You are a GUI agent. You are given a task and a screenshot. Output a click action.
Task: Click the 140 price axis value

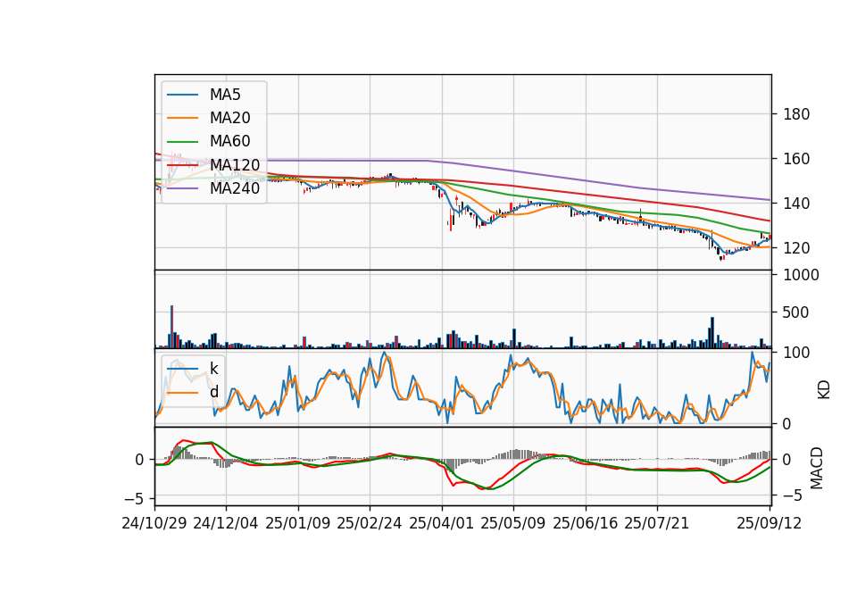point(796,204)
